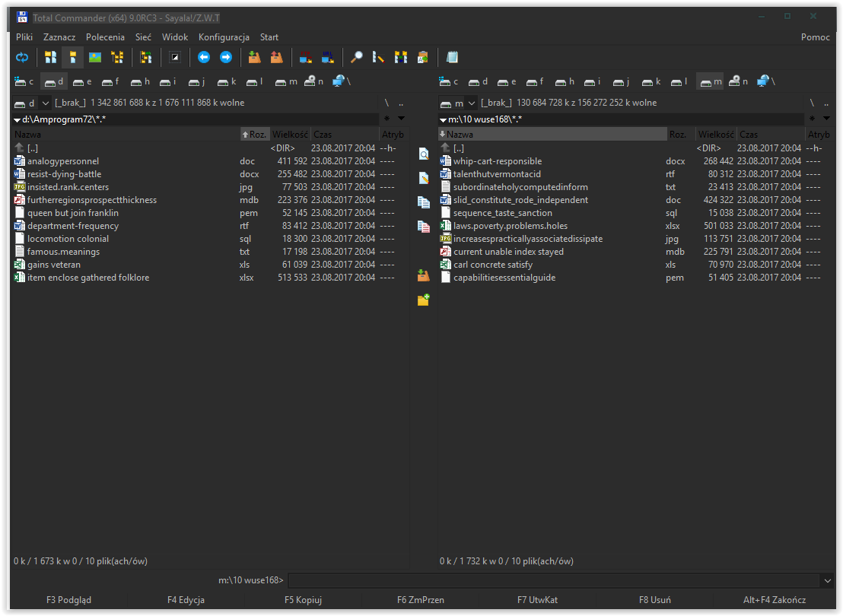Click the reread source refresh icon
This screenshot has height=616, width=843.
click(x=22, y=57)
